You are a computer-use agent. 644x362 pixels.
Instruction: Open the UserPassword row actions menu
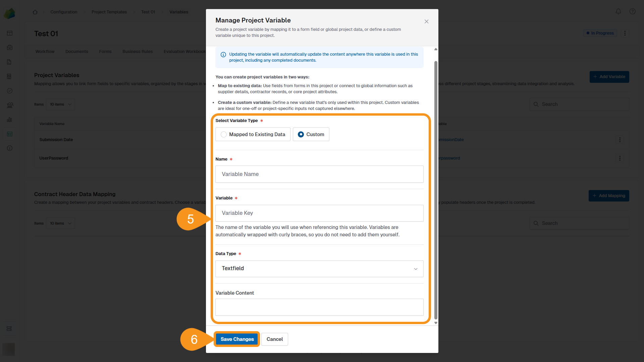pyautogui.click(x=620, y=158)
